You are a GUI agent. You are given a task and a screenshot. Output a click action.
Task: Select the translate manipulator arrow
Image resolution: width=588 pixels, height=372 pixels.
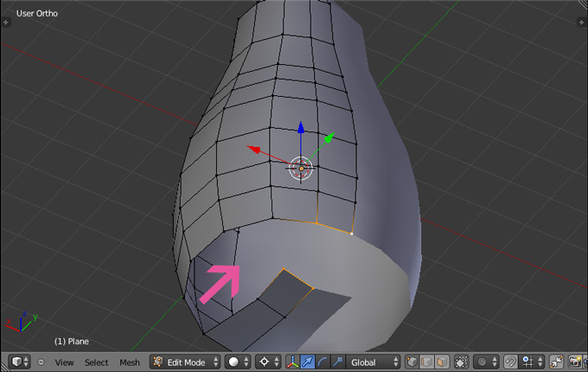point(308,362)
